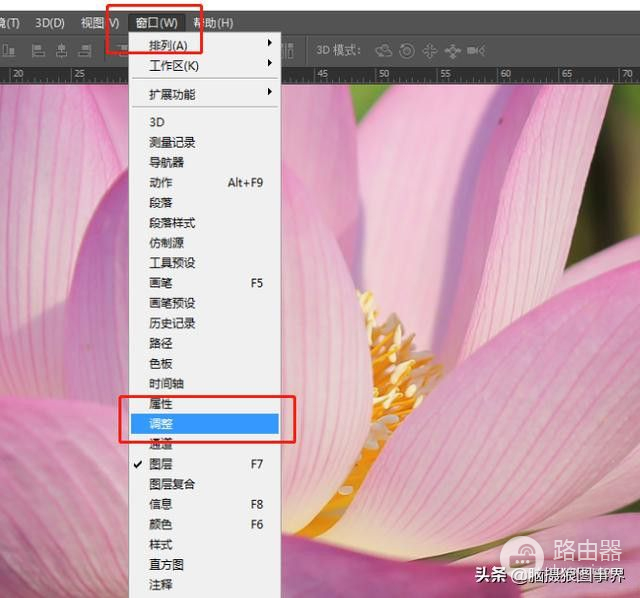Choose 属性 (Properties) in the Window menu
Image resolution: width=640 pixels, height=598 pixels.
click(161, 403)
